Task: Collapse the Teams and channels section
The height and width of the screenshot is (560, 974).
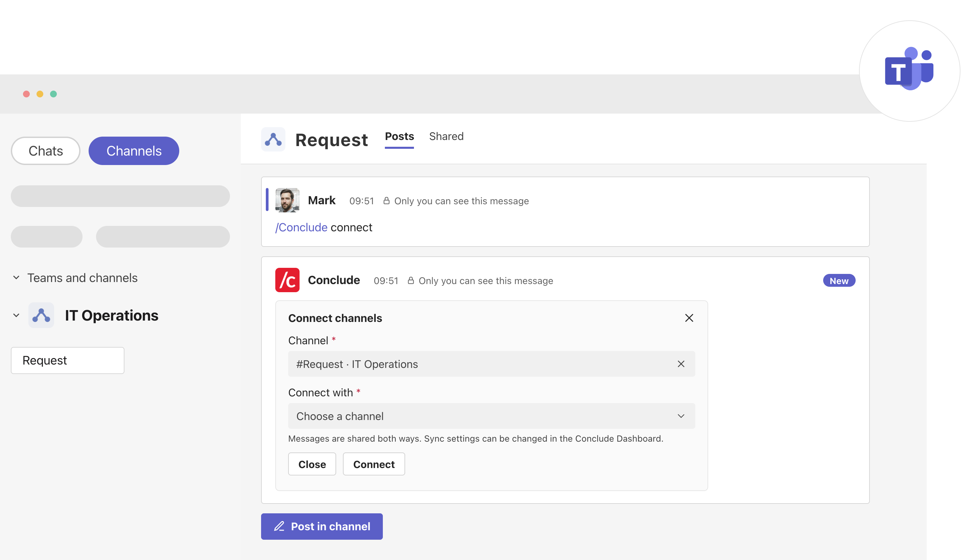Action: tap(16, 278)
